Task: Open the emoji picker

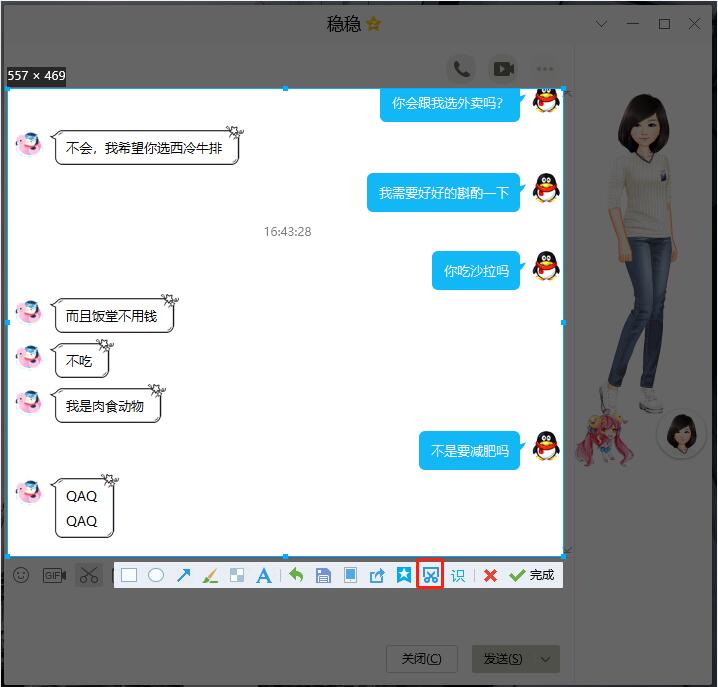Action: [21, 575]
